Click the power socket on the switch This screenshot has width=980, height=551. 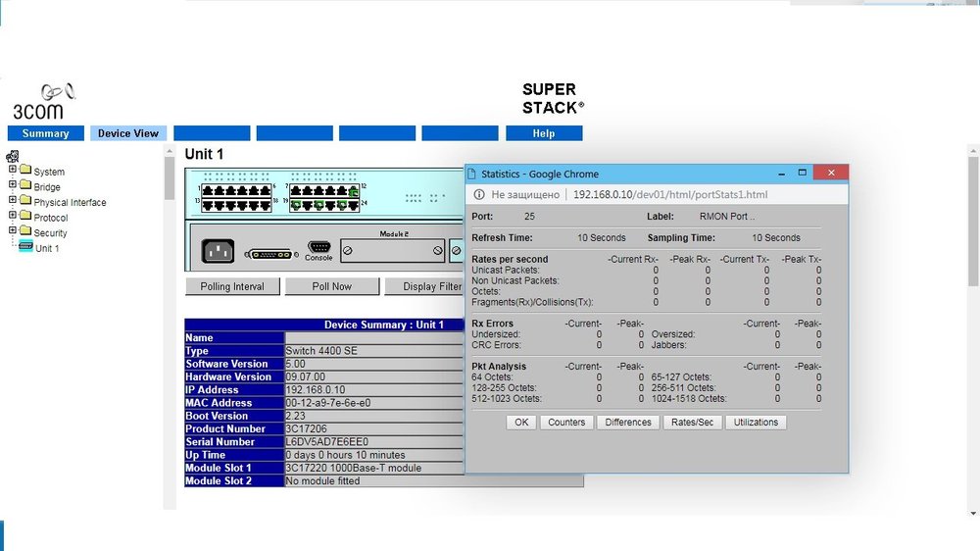[x=219, y=251]
